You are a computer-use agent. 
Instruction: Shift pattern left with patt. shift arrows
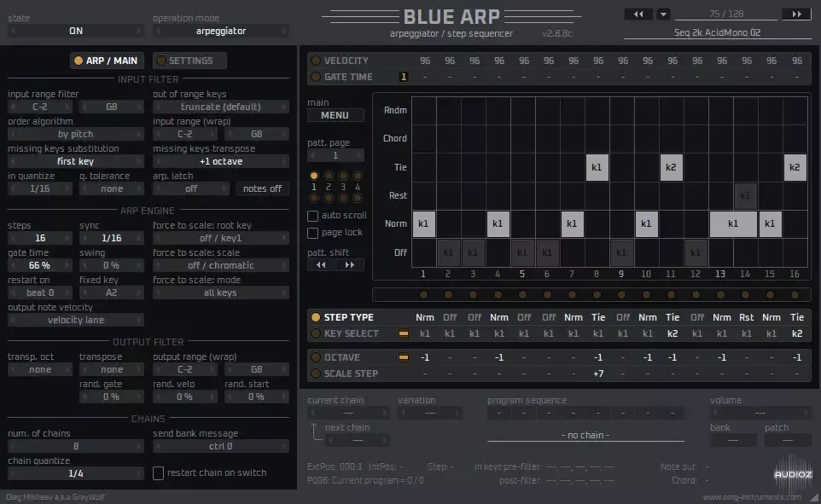tap(321, 265)
